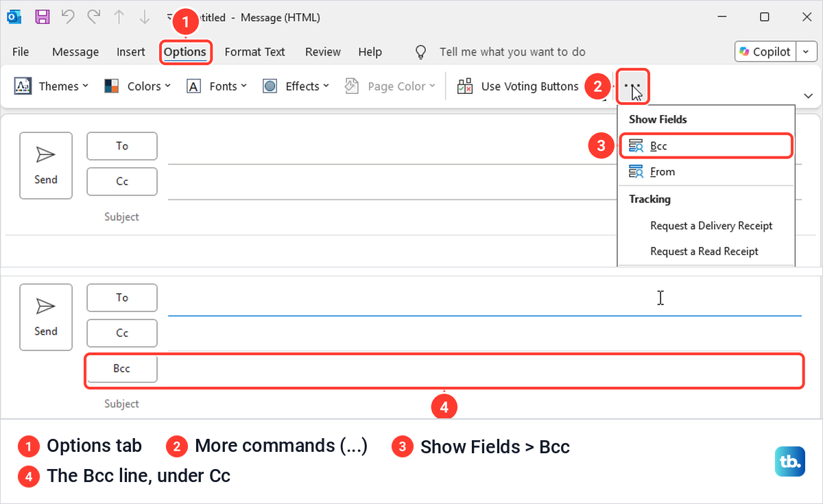The height and width of the screenshot is (504, 823).
Task: Click the lower Cc button
Action: coord(122,333)
